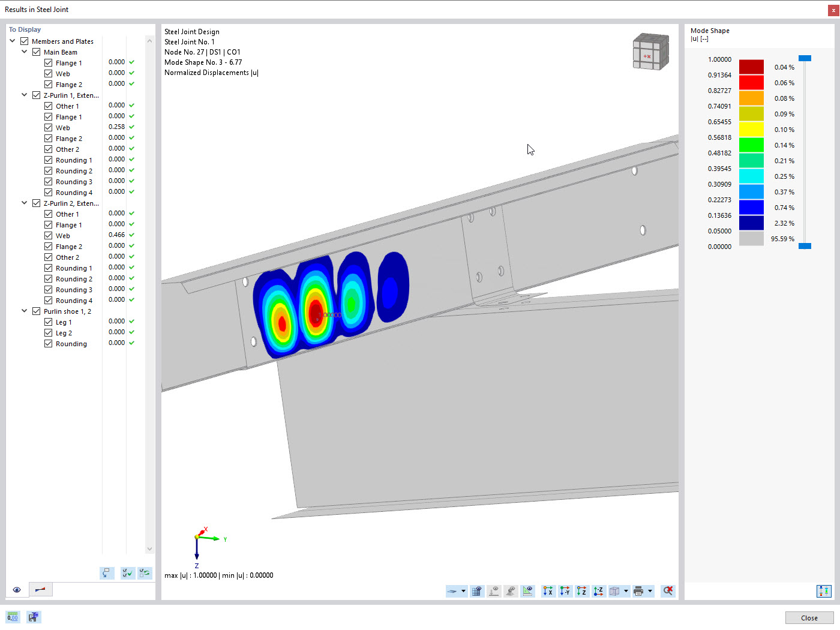Toggle the Z-Purlin 1 Web checkbox
The height and width of the screenshot is (630, 840).
point(49,128)
